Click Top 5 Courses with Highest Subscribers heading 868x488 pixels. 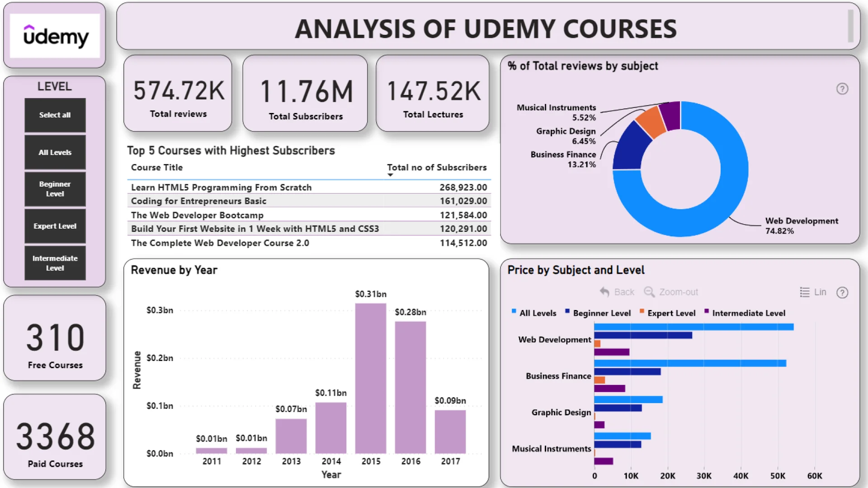click(x=231, y=150)
